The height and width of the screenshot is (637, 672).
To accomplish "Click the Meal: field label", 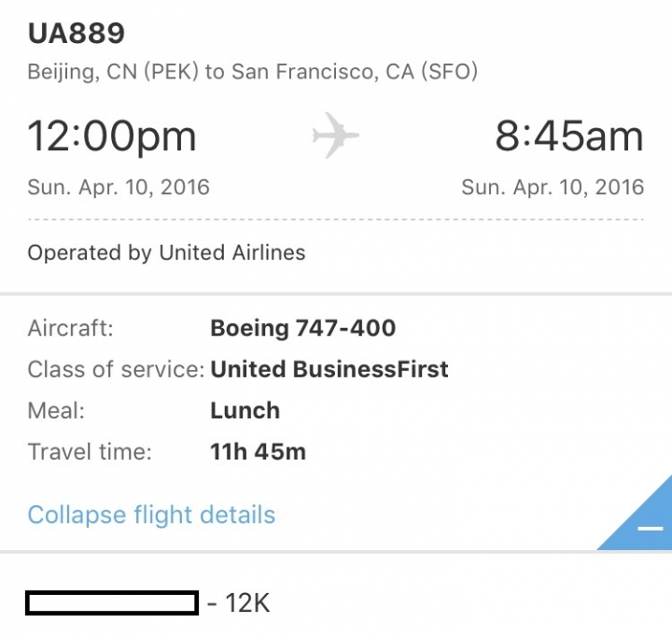I will [x=56, y=411].
